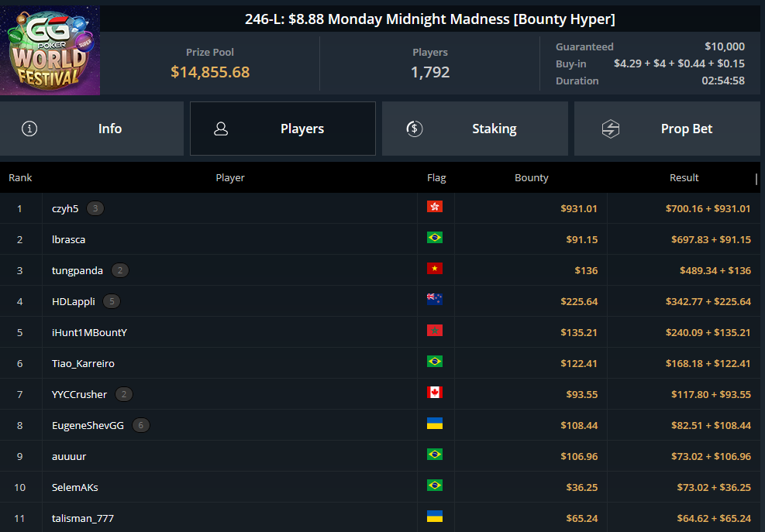Click the $931.01 bounty value
Image resolution: width=765 pixels, height=532 pixels.
[579, 209]
